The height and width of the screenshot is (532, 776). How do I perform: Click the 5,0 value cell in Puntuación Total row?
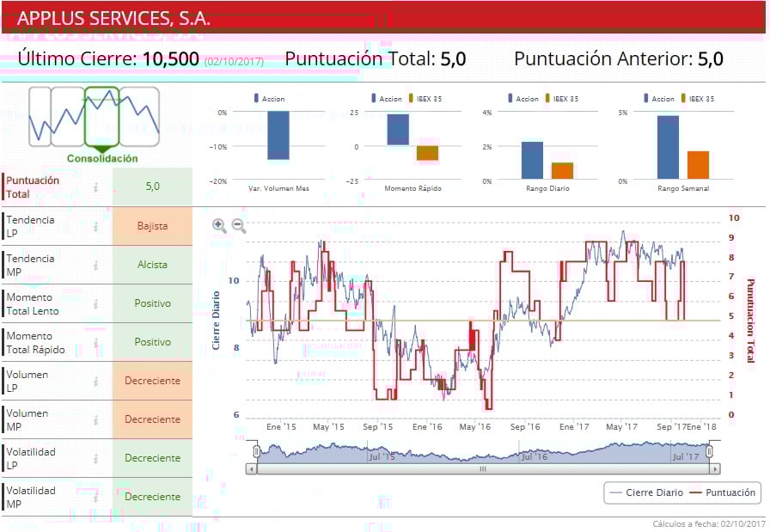152,187
